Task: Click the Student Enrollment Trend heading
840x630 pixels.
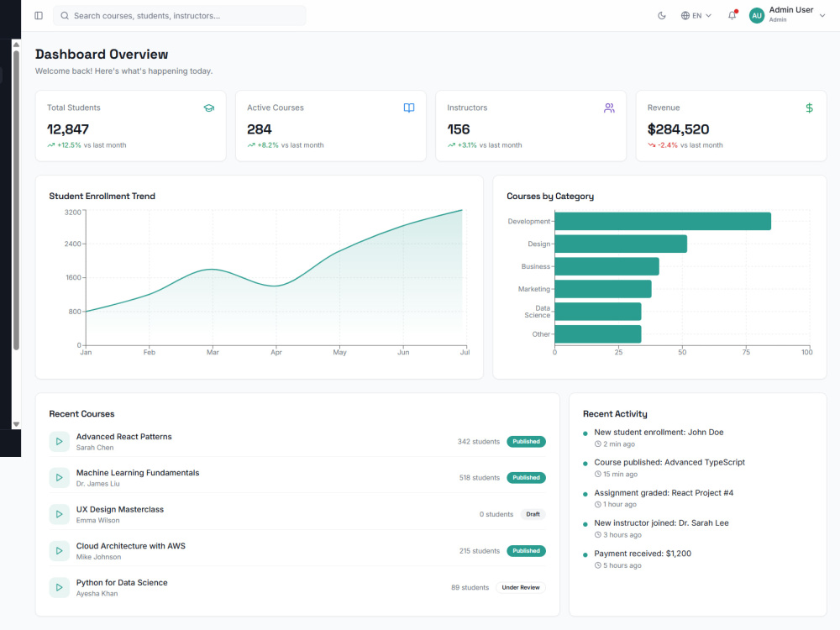Action: tap(102, 196)
